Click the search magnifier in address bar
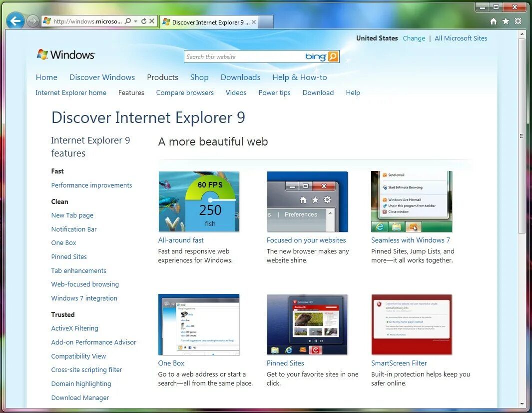532x413 pixels. click(x=127, y=21)
